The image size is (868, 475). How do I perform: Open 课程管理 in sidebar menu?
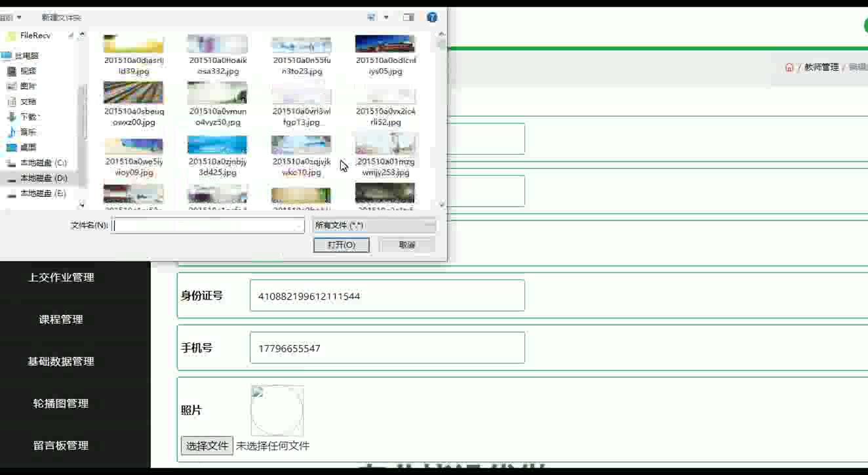pyautogui.click(x=61, y=320)
